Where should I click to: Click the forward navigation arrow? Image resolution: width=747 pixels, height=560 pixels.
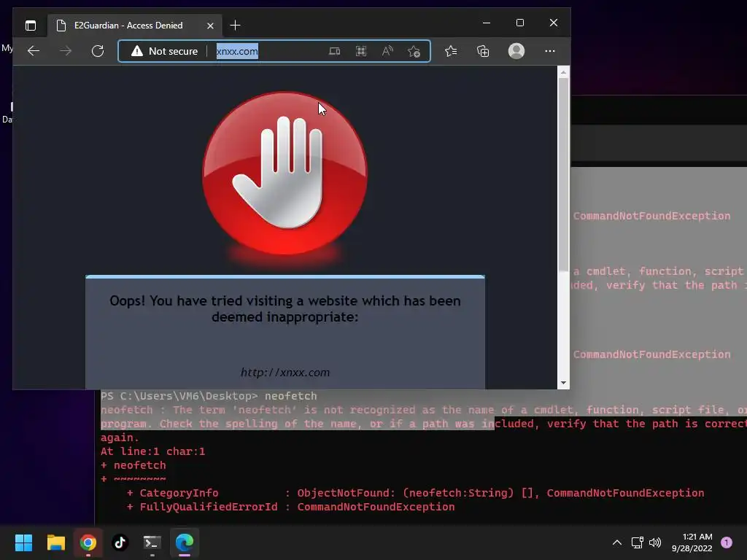pos(66,51)
